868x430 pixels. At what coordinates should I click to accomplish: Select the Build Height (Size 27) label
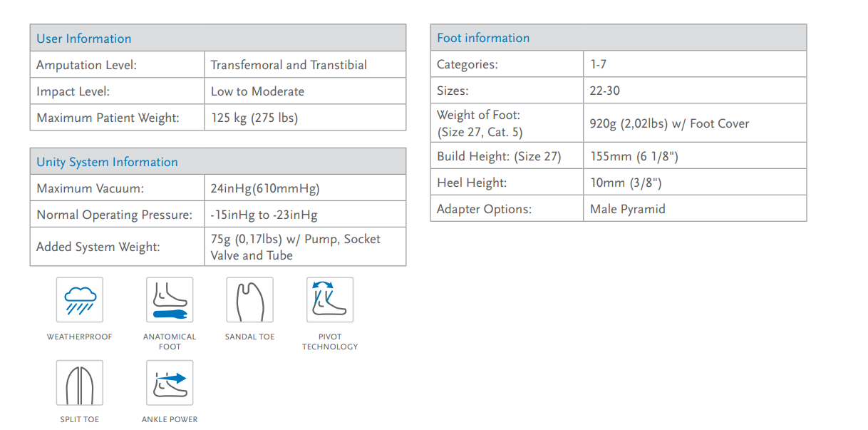click(x=499, y=155)
